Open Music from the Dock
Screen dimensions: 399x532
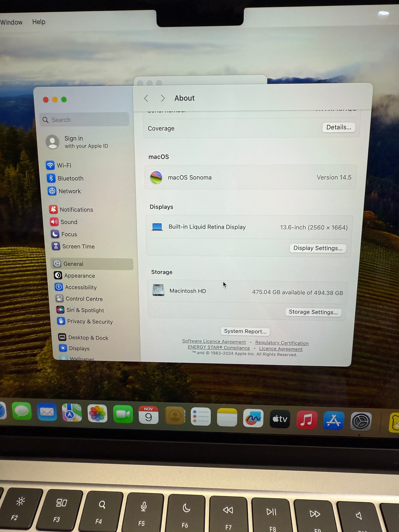(307, 420)
